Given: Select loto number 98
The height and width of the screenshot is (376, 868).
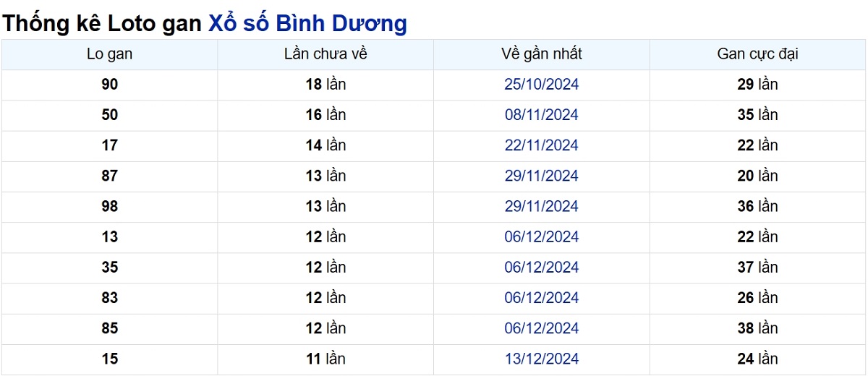Looking at the screenshot, I should [x=109, y=206].
